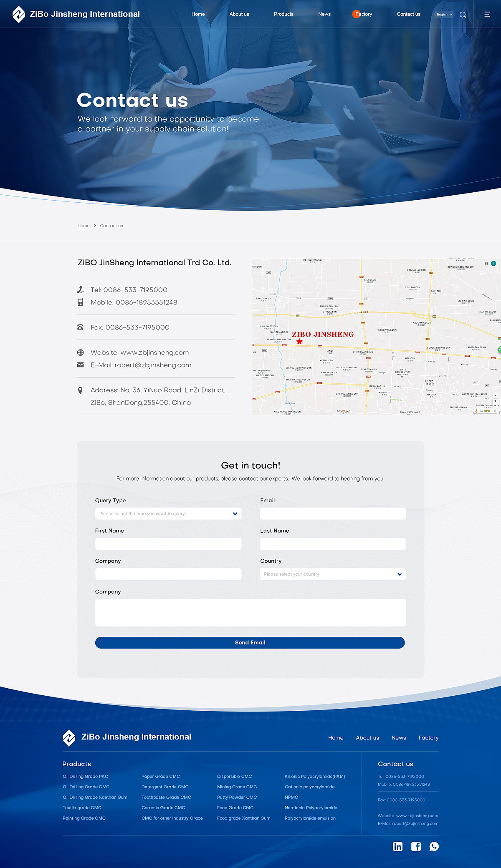Click the ZIBO JINSHENG map label

(x=323, y=334)
